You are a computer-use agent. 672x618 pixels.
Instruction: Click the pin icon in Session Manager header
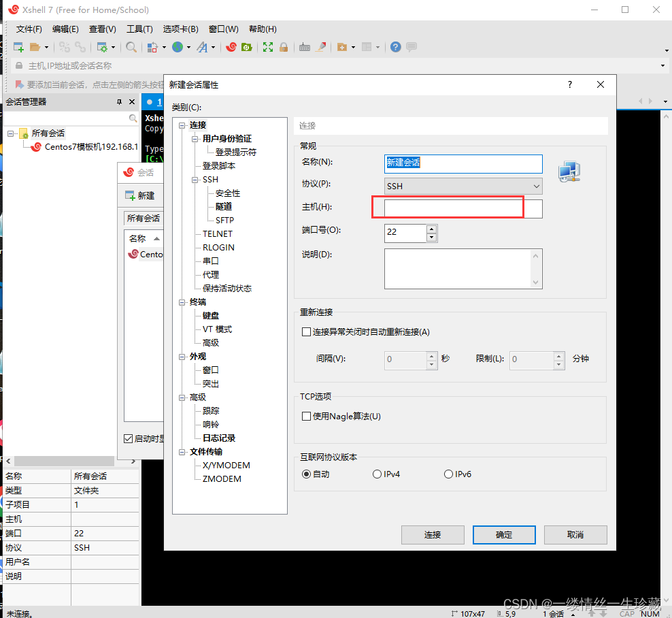click(x=119, y=101)
